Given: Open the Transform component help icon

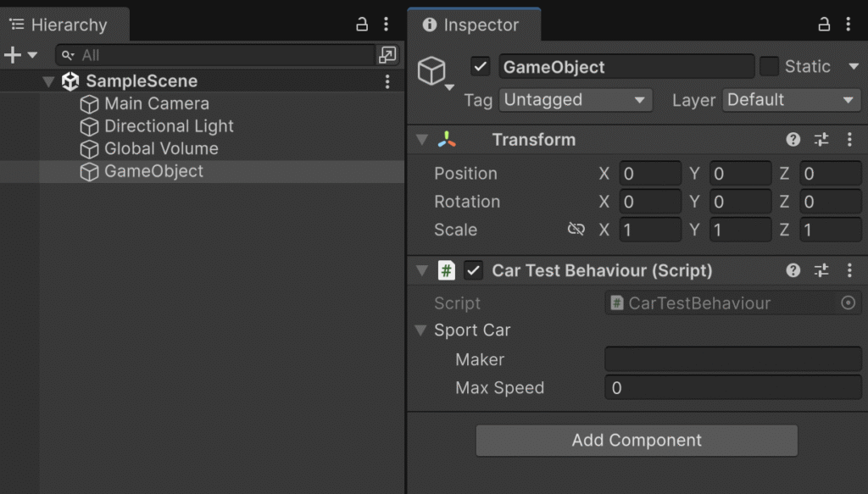Looking at the screenshot, I should 793,140.
